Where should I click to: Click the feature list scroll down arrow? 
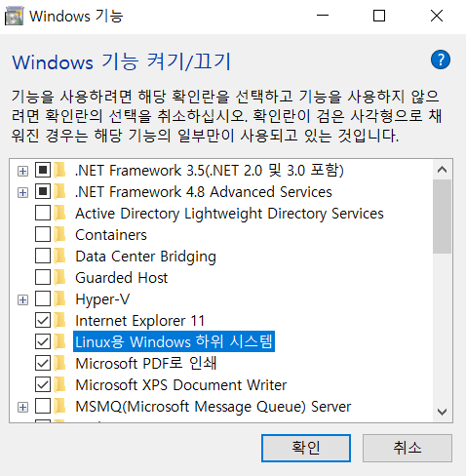click(442, 412)
